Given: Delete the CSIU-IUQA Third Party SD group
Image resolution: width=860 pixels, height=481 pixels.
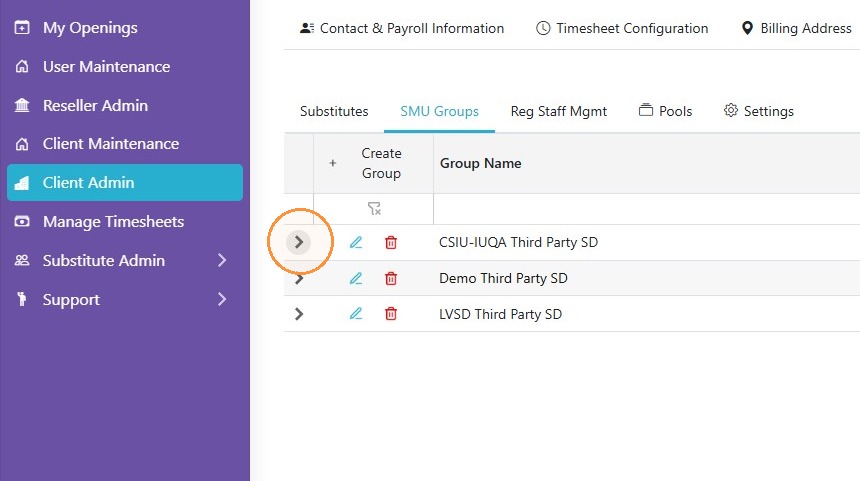Looking at the screenshot, I should (x=391, y=242).
